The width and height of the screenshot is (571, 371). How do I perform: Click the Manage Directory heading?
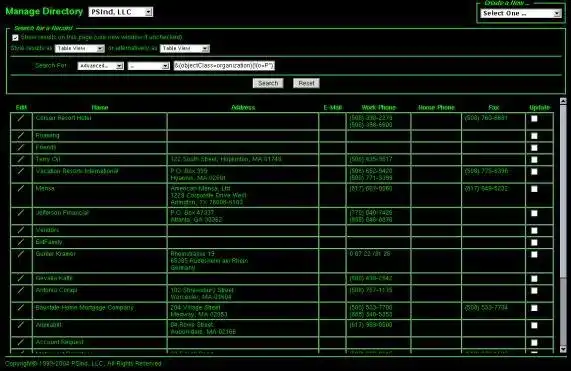point(44,11)
